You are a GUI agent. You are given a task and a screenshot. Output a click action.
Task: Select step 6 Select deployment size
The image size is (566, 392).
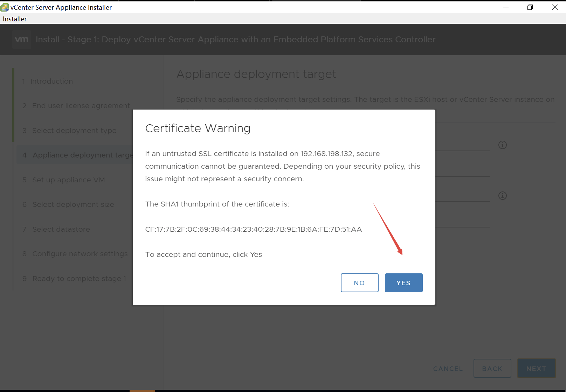coord(68,204)
